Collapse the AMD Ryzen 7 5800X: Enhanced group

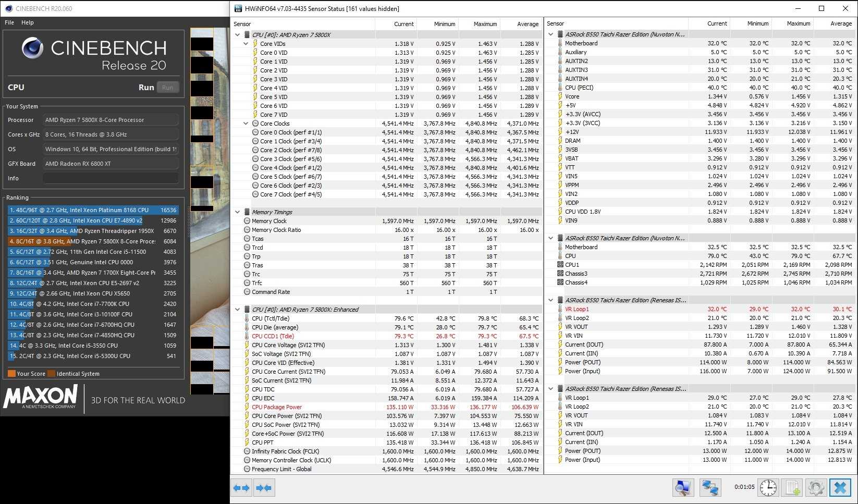pos(238,310)
